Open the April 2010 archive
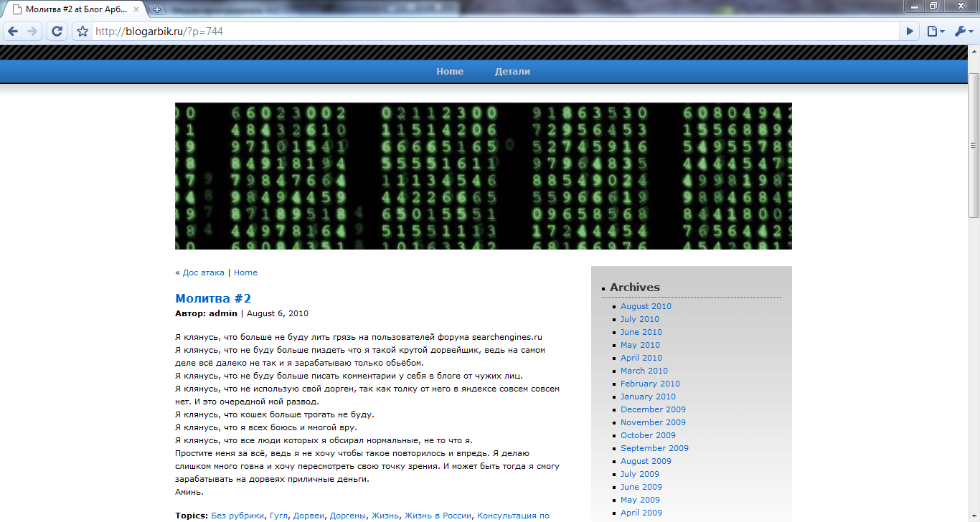This screenshot has height=522, width=980. pyautogui.click(x=641, y=358)
